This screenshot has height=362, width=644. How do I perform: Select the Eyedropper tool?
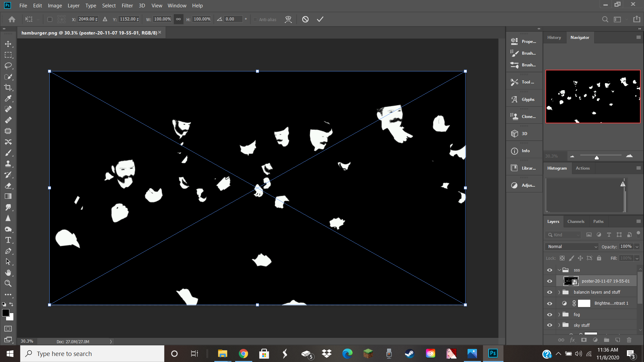(8, 98)
